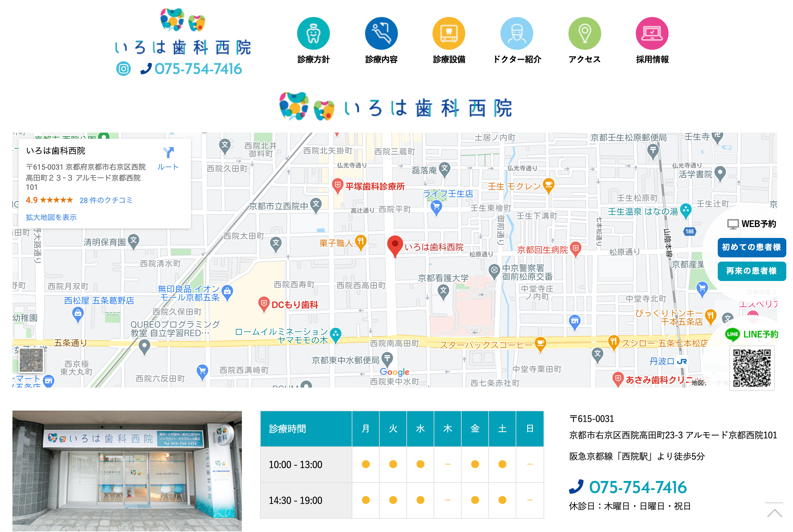Click the 木 column header in schedule

(x=447, y=429)
